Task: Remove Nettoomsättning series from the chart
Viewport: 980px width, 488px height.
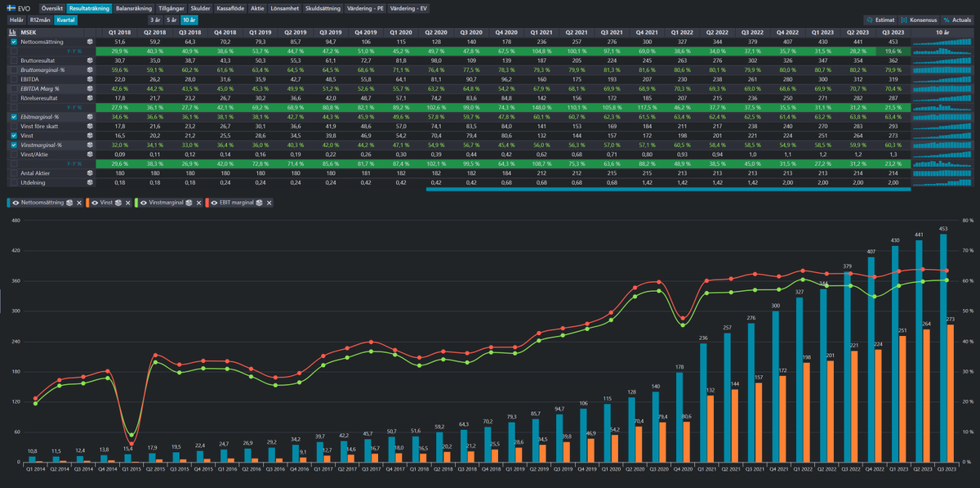Action: (x=79, y=203)
